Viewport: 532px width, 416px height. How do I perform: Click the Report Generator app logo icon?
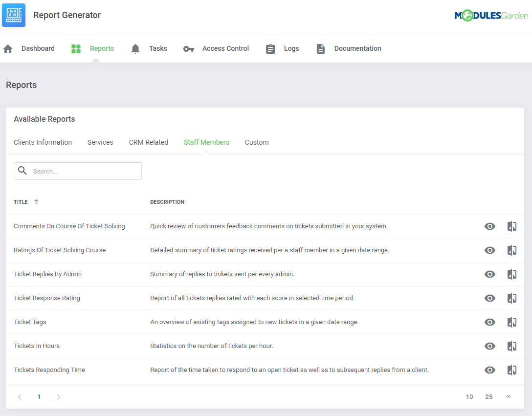coord(14,15)
